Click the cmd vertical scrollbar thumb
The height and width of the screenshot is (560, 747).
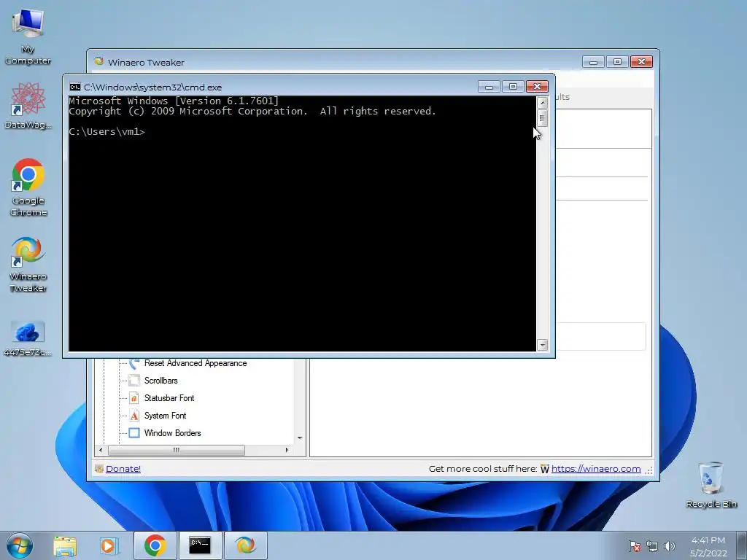542,117
